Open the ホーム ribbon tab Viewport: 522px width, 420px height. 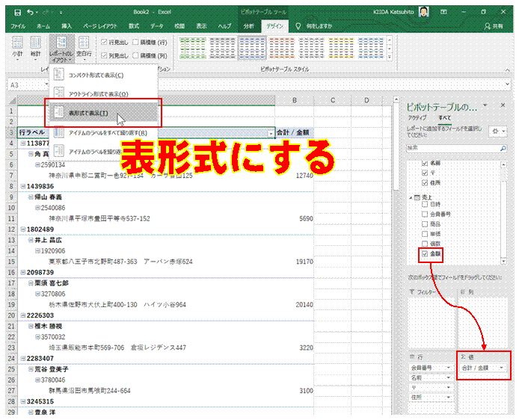tap(43, 26)
